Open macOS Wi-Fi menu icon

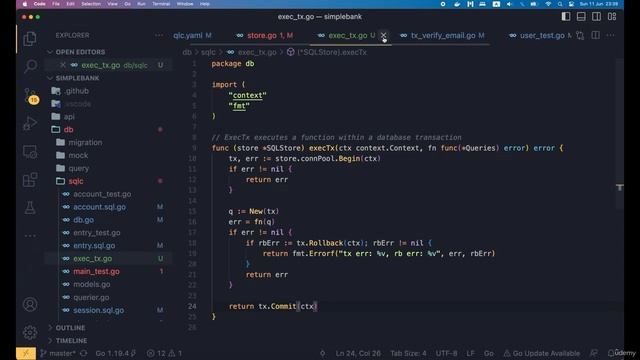(x=548, y=4)
